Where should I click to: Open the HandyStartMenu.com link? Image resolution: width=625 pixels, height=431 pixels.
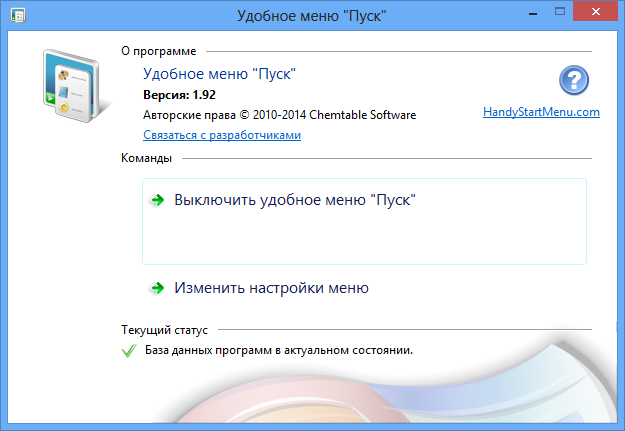(x=541, y=112)
